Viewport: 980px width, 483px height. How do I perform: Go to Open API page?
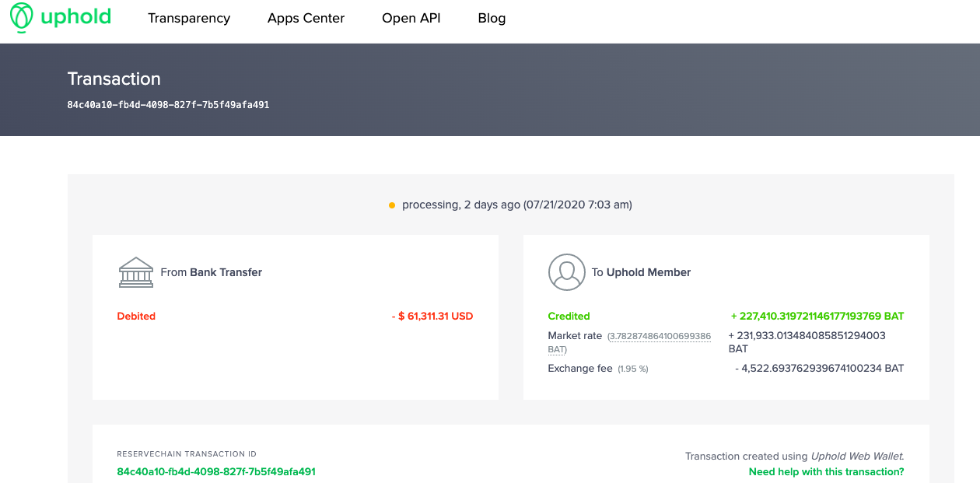pyautogui.click(x=411, y=18)
